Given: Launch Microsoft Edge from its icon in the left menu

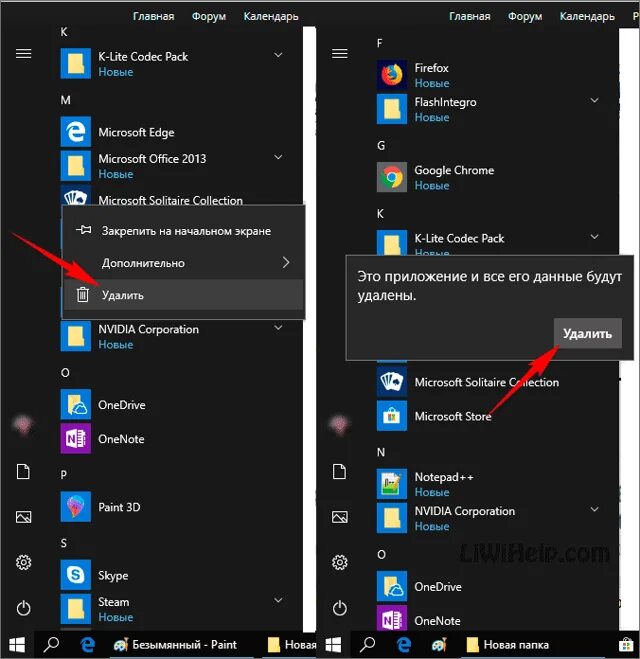Looking at the screenshot, I should pyautogui.click(x=76, y=132).
